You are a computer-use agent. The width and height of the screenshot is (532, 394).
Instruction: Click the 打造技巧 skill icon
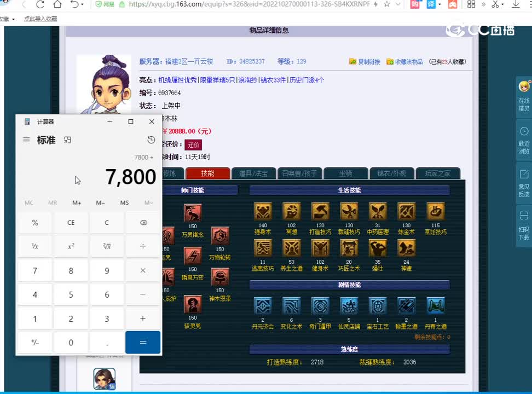click(x=320, y=212)
